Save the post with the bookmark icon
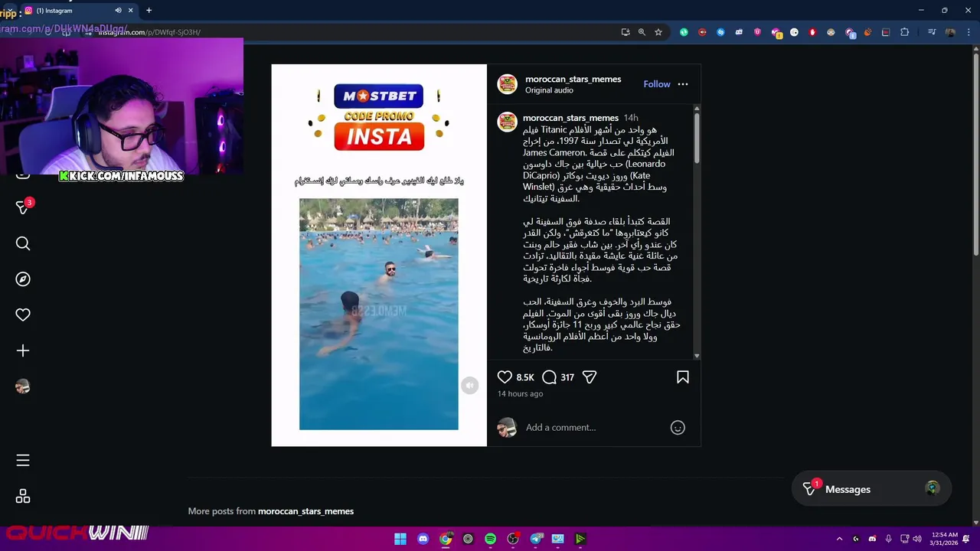The width and height of the screenshot is (980, 551). (x=683, y=377)
